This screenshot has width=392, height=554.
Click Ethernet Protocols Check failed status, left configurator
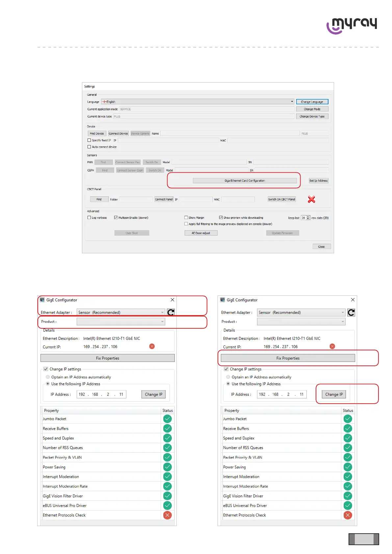168,515
